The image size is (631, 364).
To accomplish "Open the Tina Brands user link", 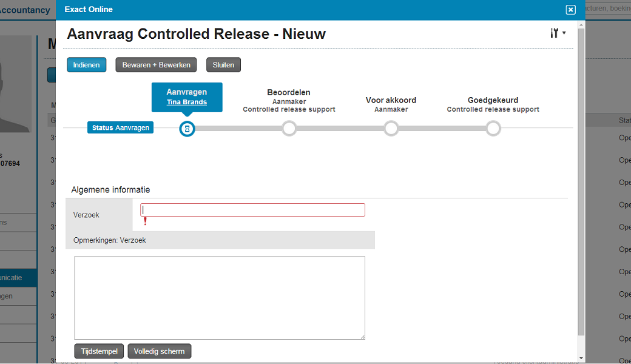I will coord(187,103).
